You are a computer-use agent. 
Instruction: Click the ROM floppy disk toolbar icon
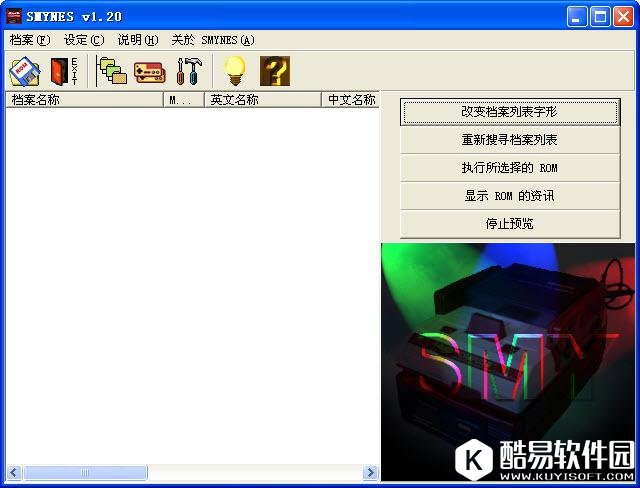click(x=24, y=71)
